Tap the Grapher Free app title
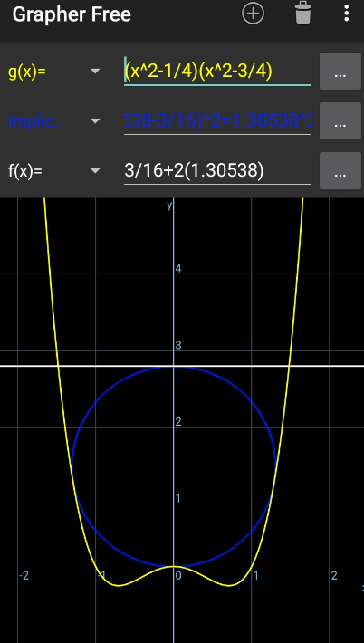The image size is (364, 643). click(x=72, y=14)
